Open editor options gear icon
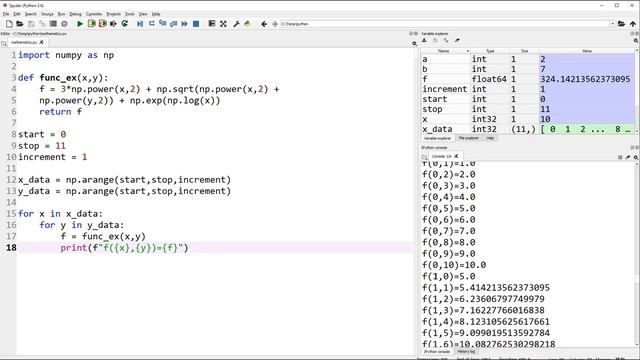Image resolution: width=640 pixels, height=360 pixels. coord(415,43)
